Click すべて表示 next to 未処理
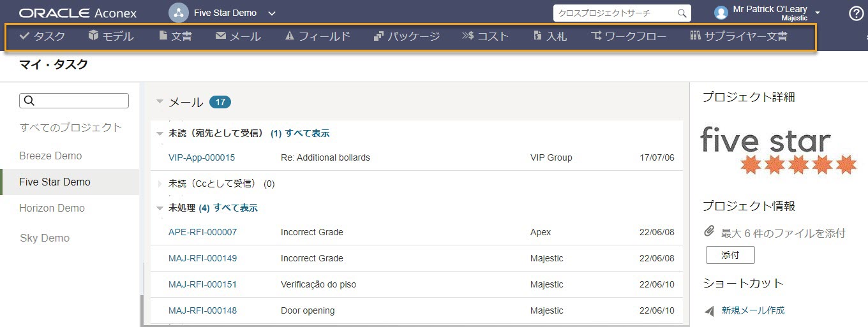The width and height of the screenshot is (868, 327). click(236, 208)
